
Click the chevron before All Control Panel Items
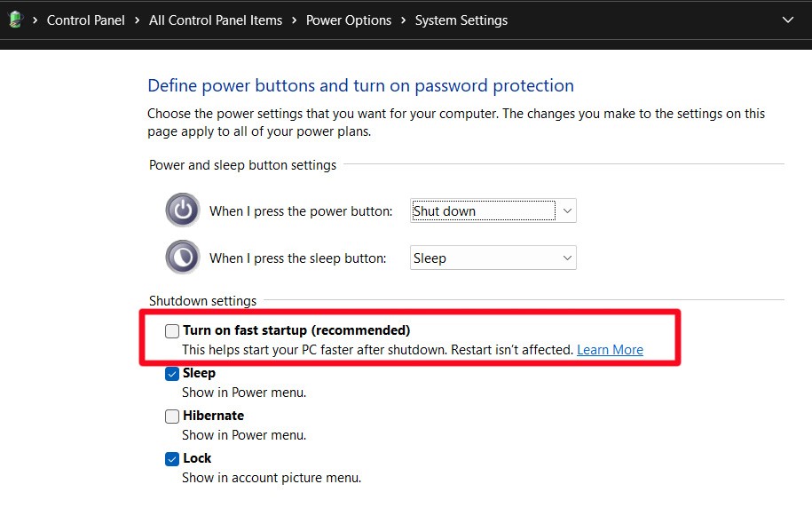click(x=138, y=20)
